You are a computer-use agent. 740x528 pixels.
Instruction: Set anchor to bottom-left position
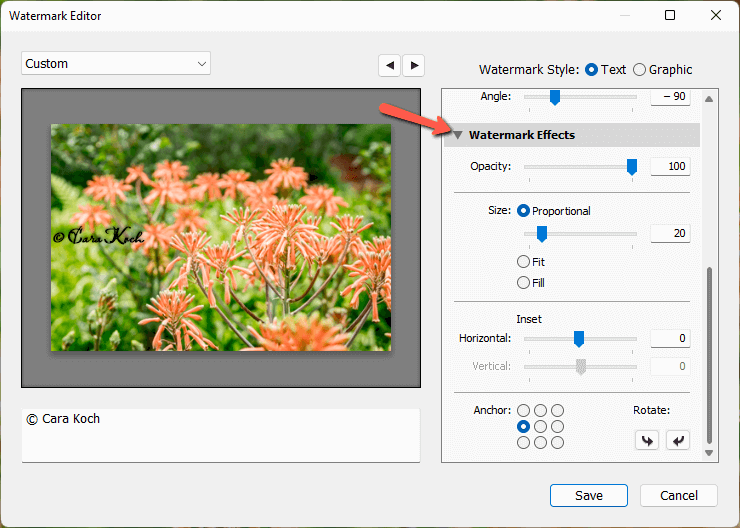click(x=523, y=443)
